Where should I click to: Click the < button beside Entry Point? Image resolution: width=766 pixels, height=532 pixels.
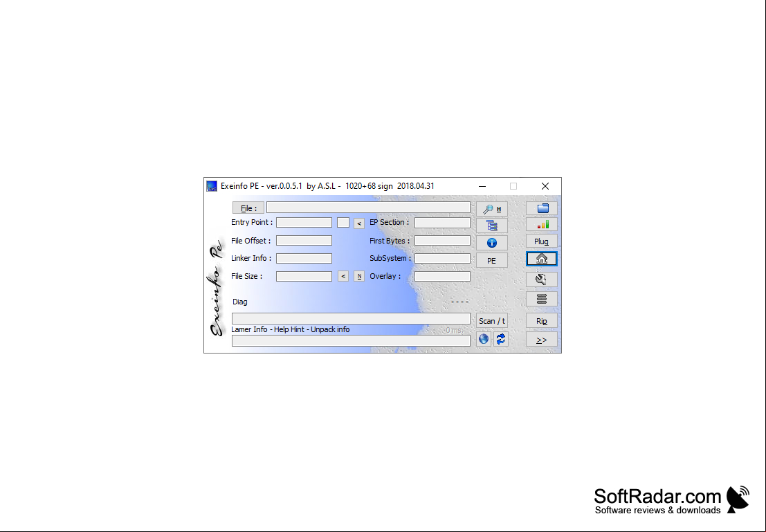359,223
